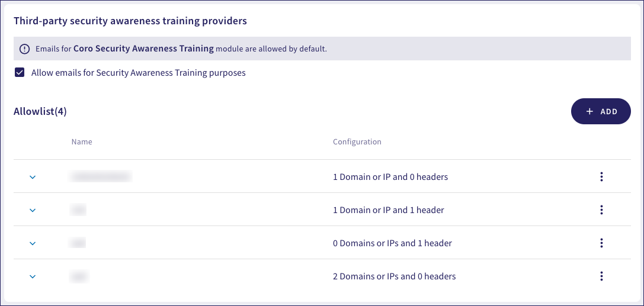
Task: Click the bold Coro Security Awareness Training text
Action: click(143, 49)
